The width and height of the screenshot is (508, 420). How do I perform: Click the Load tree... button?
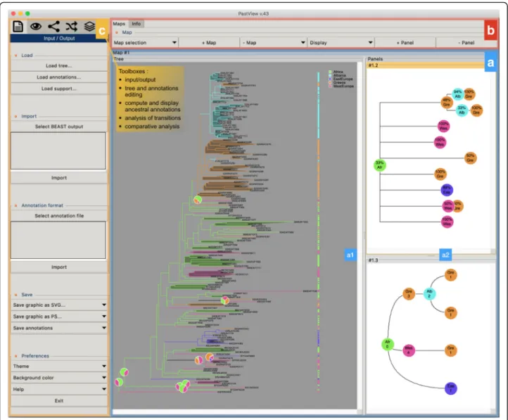(x=59, y=65)
